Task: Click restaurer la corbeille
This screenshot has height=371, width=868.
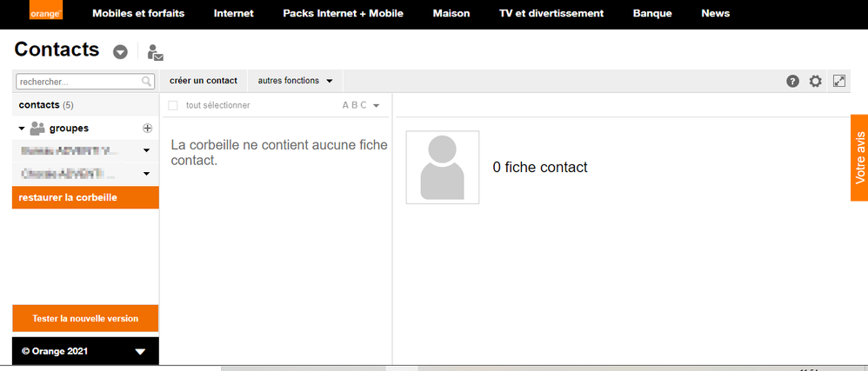Action: tap(85, 197)
